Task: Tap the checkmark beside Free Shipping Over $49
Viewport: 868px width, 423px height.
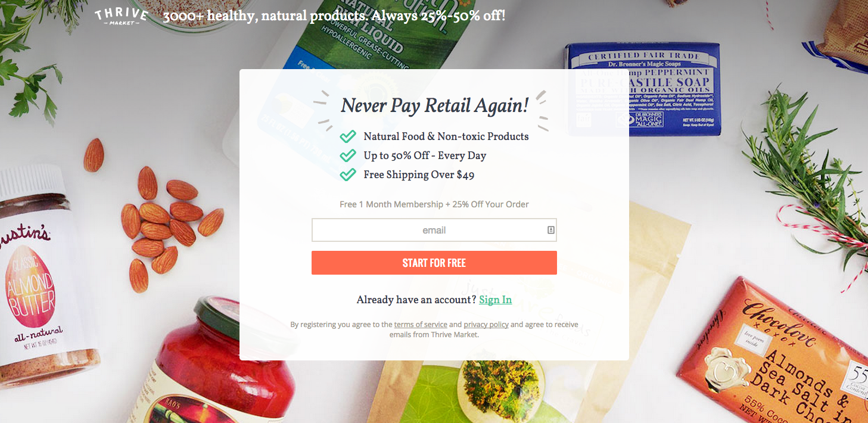Action: point(348,175)
